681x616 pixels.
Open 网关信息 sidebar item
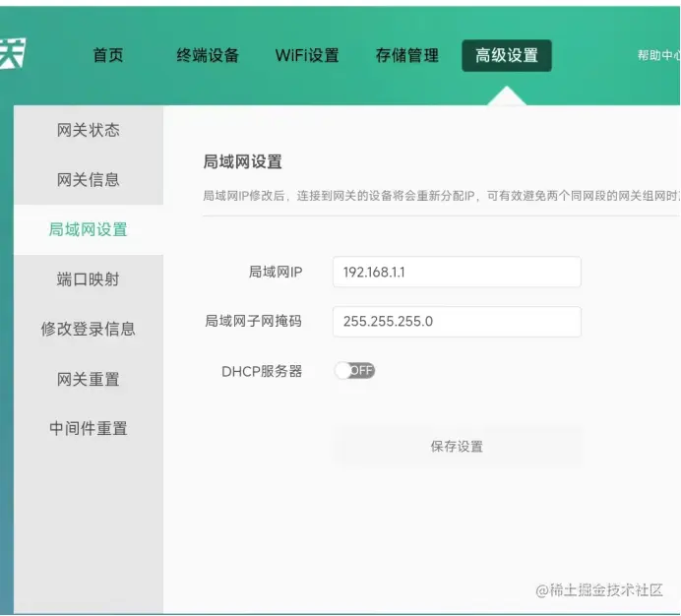click(x=89, y=179)
